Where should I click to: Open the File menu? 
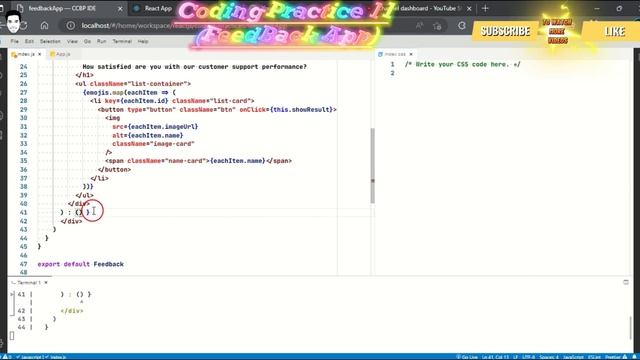(15, 41)
